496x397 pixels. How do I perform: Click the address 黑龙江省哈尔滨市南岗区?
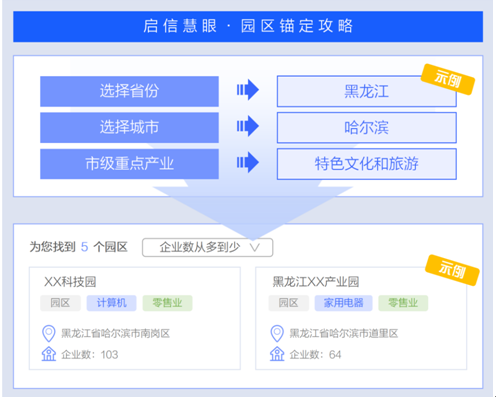[115, 333]
